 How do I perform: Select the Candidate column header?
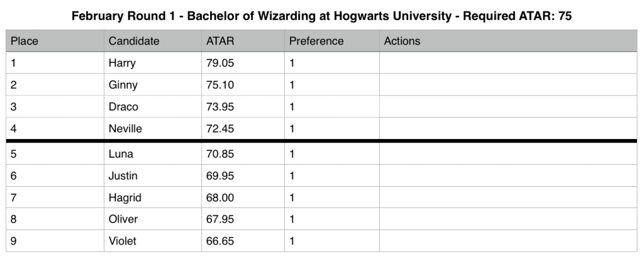click(134, 41)
